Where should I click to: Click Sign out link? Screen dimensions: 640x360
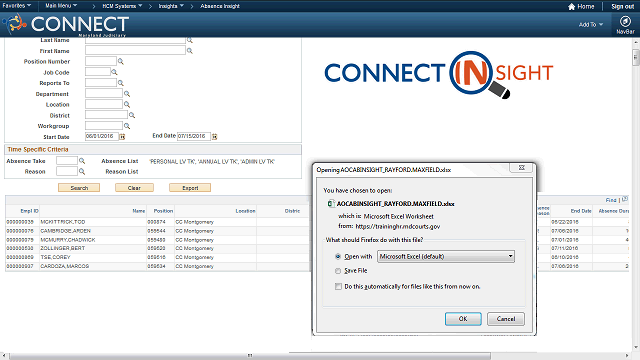622,6
